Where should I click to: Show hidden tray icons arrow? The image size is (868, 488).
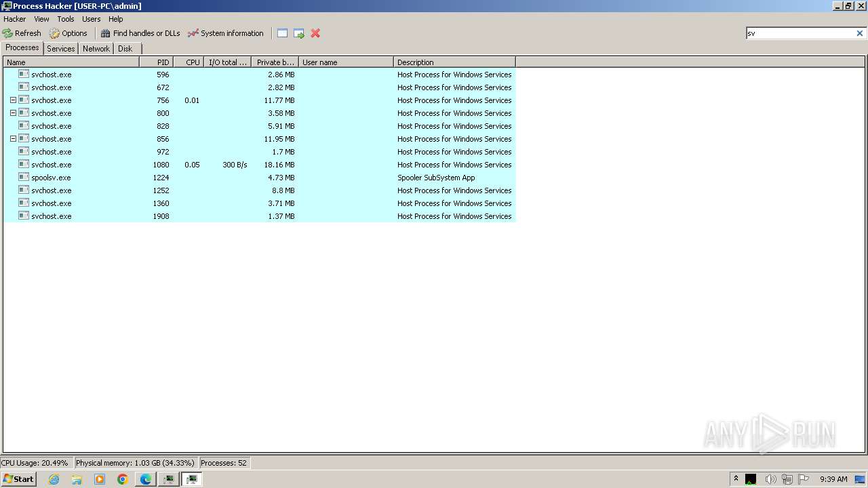tap(736, 479)
